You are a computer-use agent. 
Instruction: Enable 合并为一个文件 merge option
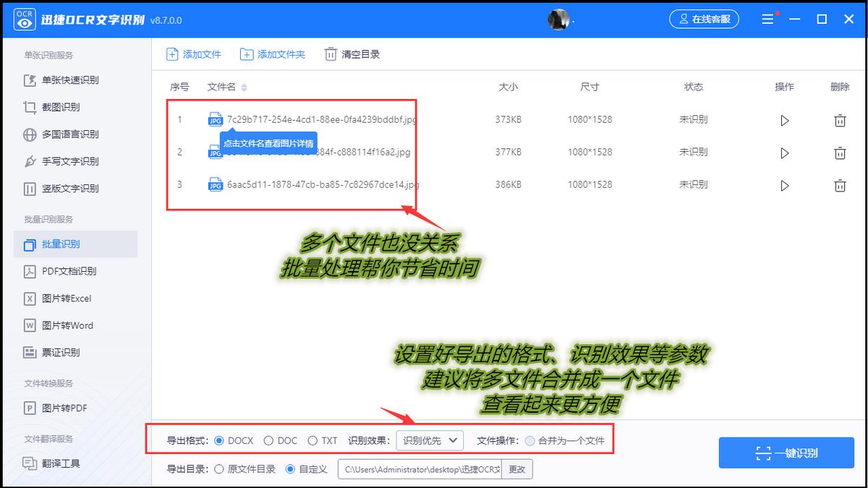point(531,440)
